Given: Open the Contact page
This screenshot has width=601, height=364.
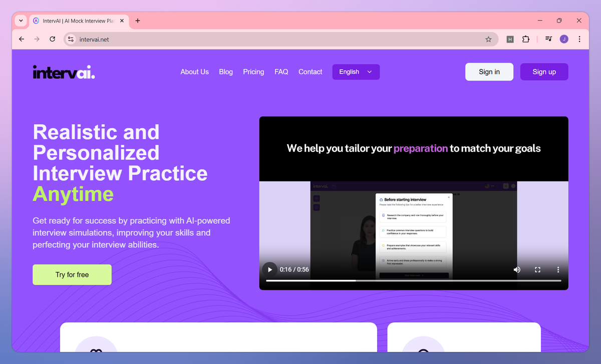Looking at the screenshot, I should click(x=310, y=72).
